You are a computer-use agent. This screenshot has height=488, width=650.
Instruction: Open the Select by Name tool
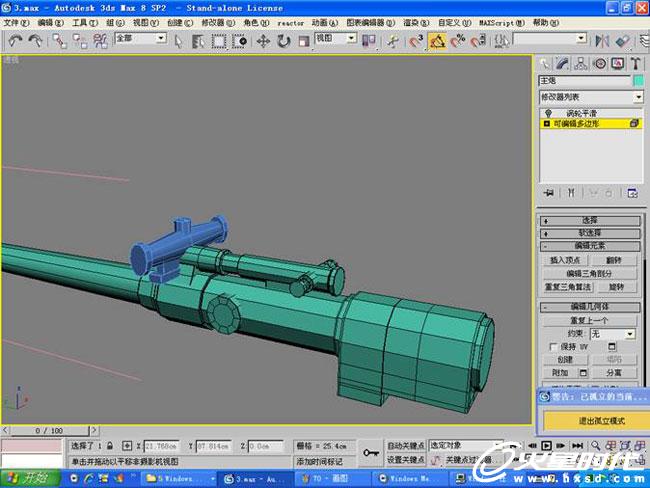coord(198,41)
